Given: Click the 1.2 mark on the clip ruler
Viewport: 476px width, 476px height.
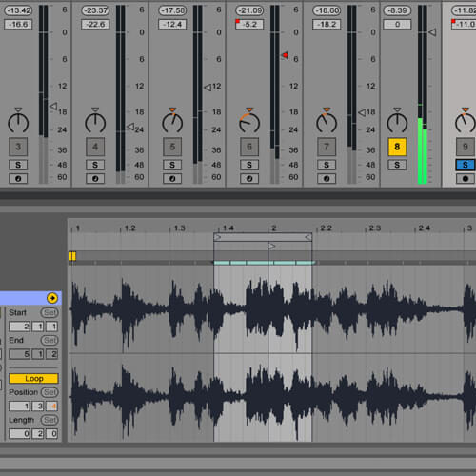Looking at the screenshot, I should click(x=129, y=228).
